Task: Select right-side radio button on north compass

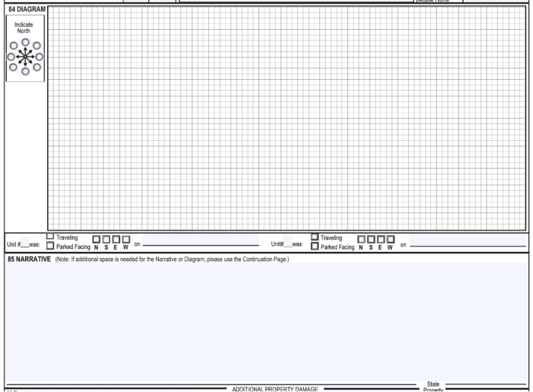Action: click(40, 56)
